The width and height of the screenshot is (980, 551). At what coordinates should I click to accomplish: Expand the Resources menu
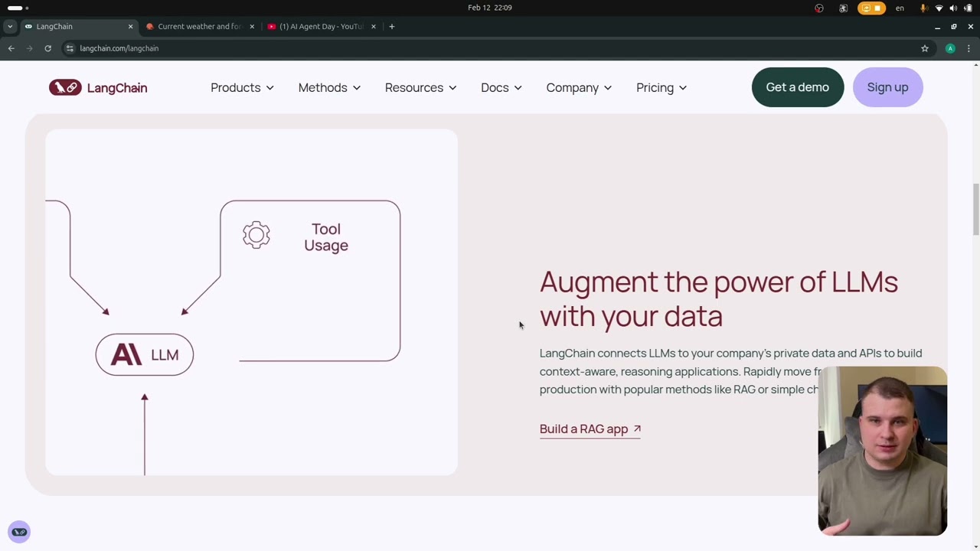(x=420, y=87)
